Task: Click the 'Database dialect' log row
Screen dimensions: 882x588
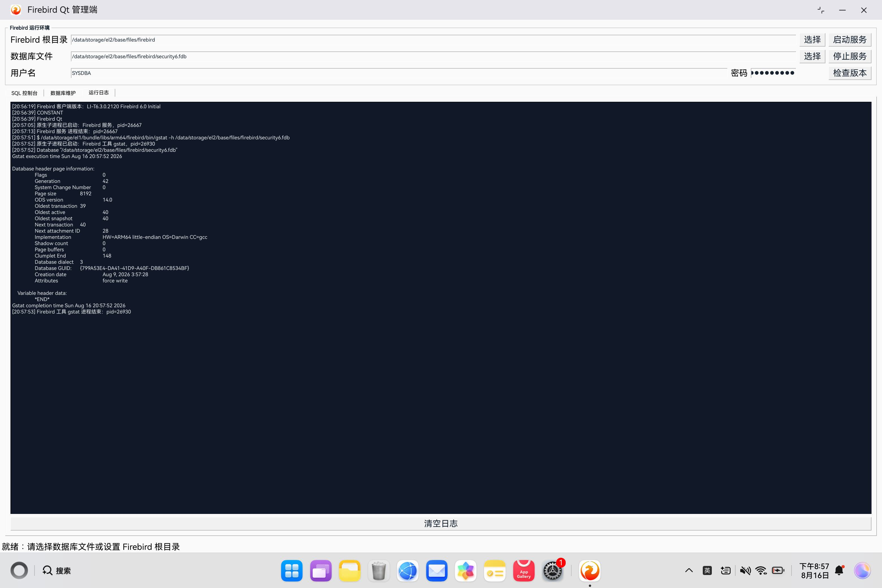Action: tap(59, 262)
